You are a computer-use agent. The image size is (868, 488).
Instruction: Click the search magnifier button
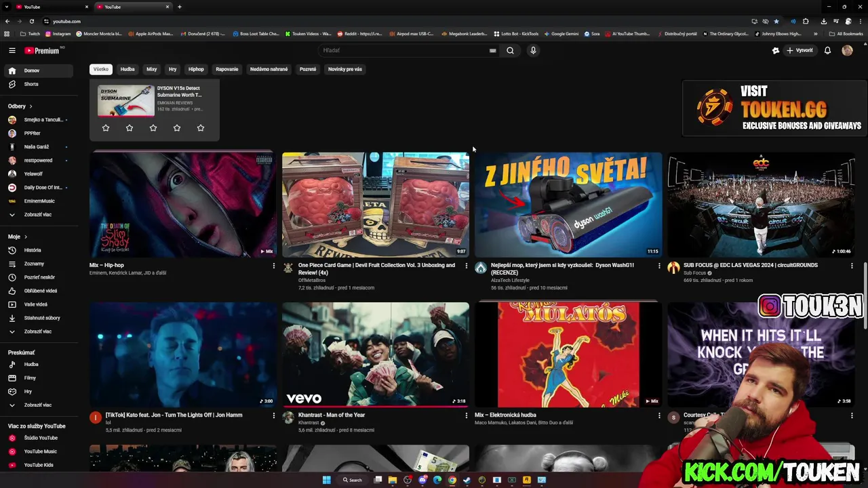click(x=510, y=50)
